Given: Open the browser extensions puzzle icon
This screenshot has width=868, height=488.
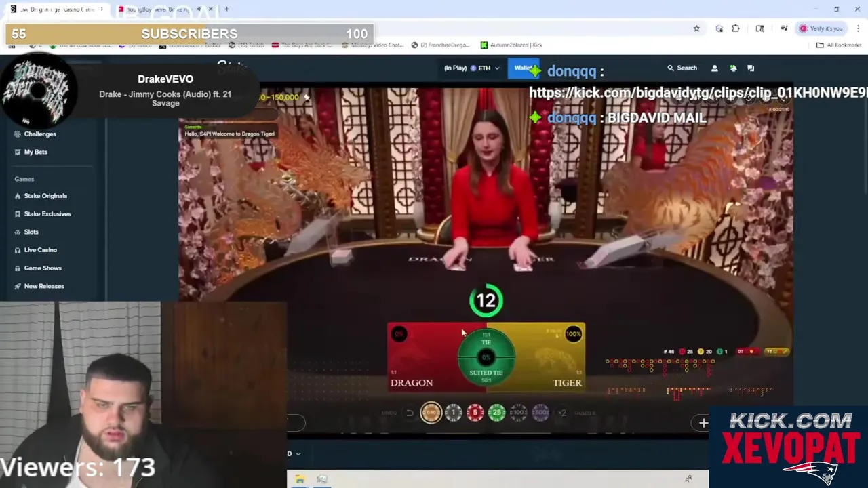Looking at the screenshot, I should [736, 28].
